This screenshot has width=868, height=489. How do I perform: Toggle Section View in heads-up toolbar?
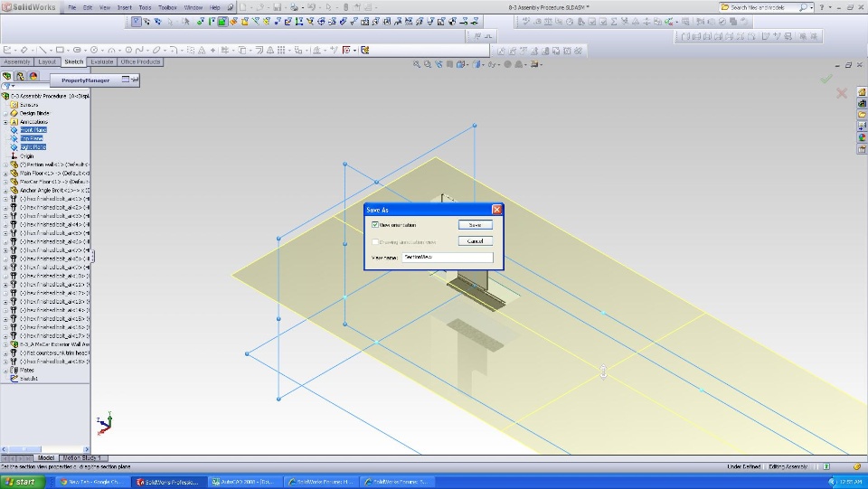(449, 65)
